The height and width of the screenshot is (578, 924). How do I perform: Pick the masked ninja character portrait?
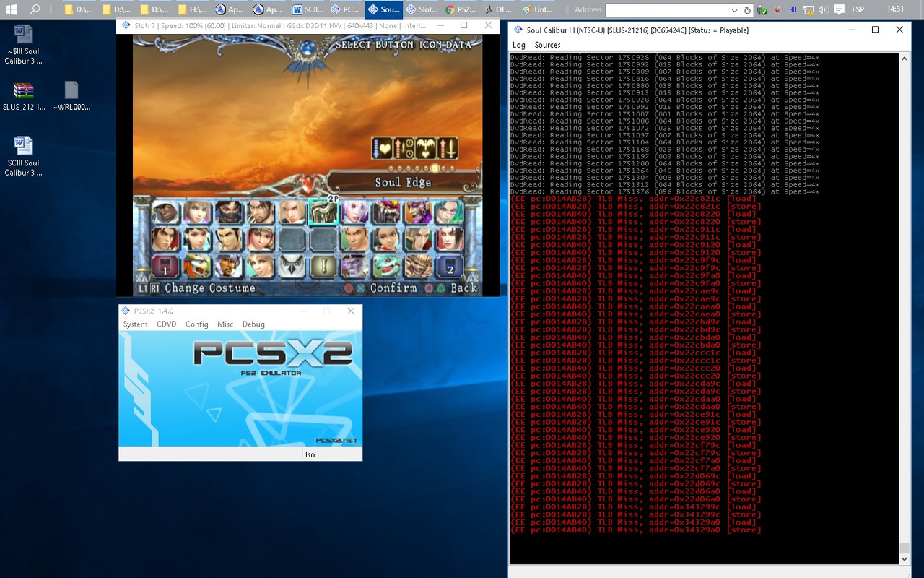click(x=228, y=212)
